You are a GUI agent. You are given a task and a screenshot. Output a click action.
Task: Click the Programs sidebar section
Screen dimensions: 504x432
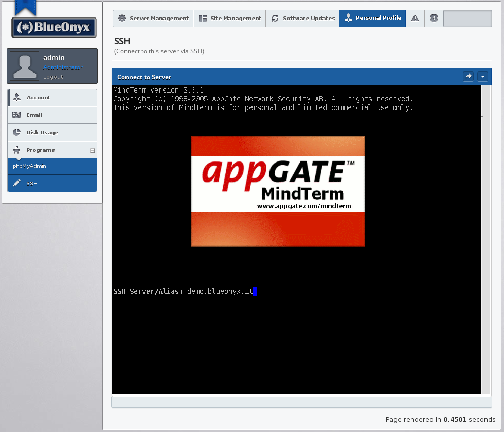pyautogui.click(x=52, y=150)
